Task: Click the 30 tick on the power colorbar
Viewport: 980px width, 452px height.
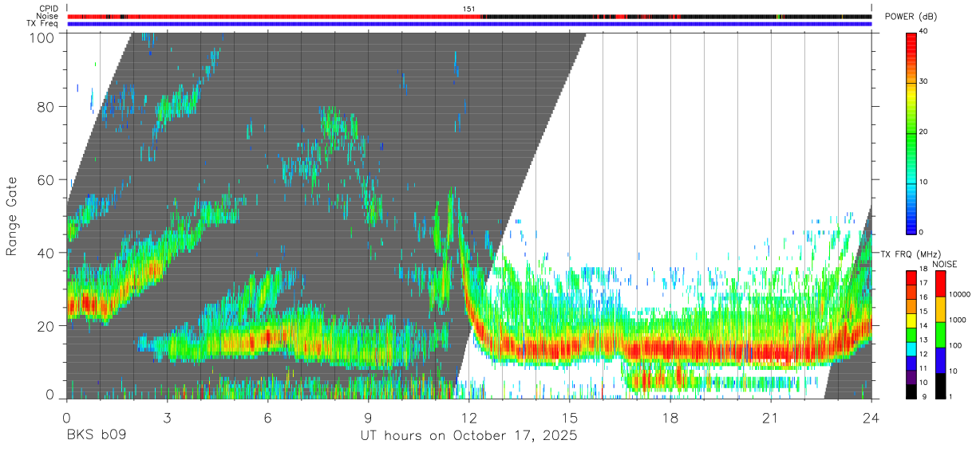Action: pyautogui.click(x=923, y=81)
